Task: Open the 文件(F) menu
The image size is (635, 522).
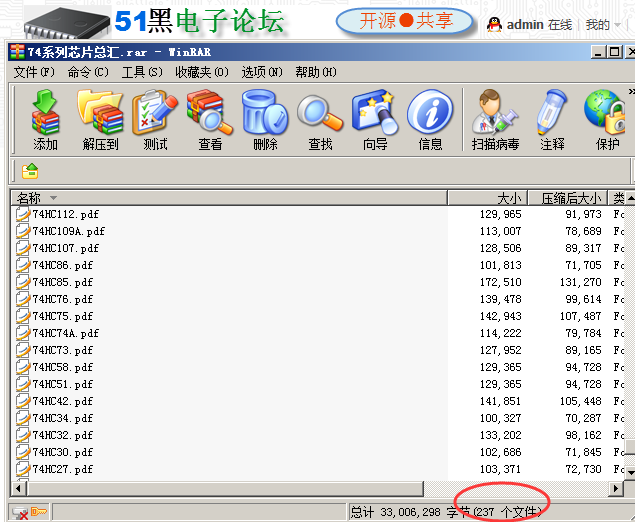Action: (34, 72)
